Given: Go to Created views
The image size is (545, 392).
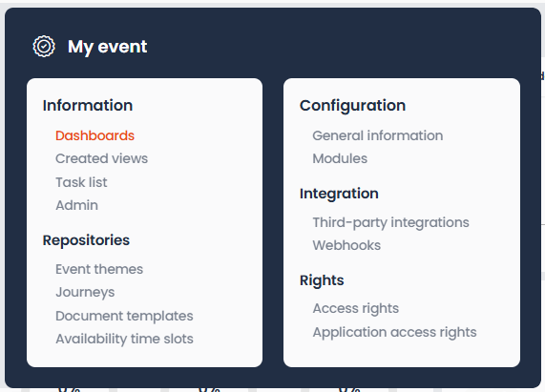Looking at the screenshot, I should (x=102, y=158).
